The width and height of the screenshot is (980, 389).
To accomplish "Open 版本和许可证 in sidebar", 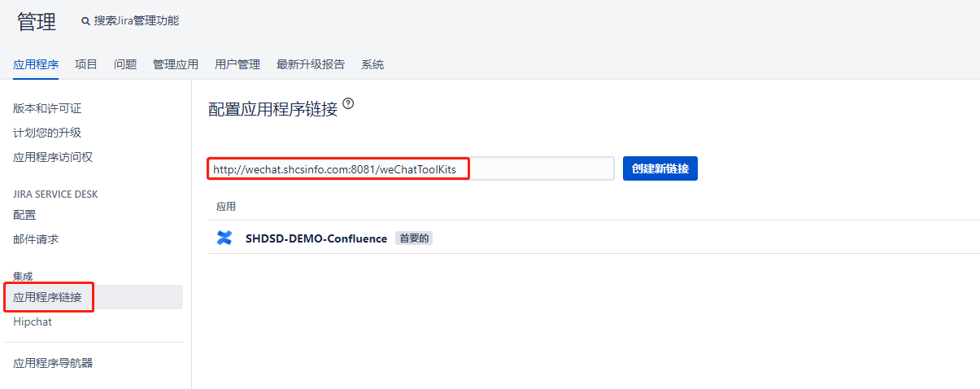I will pyautogui.click(x=47, y=108).
